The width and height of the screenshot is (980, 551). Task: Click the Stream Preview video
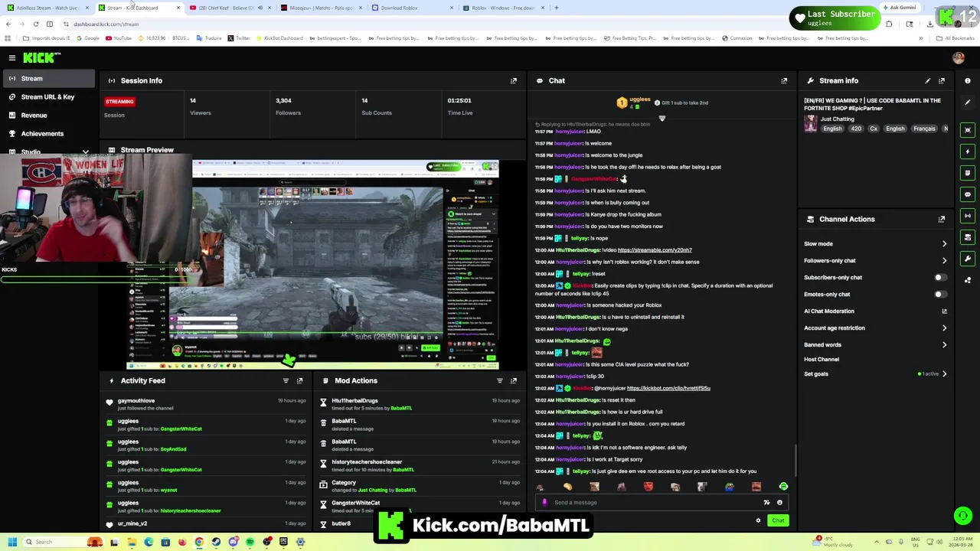point(312,264)
